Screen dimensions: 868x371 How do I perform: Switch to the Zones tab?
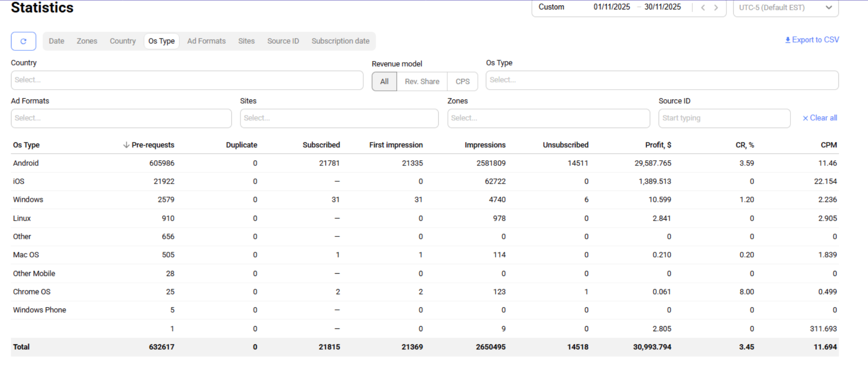pos(87,41)
